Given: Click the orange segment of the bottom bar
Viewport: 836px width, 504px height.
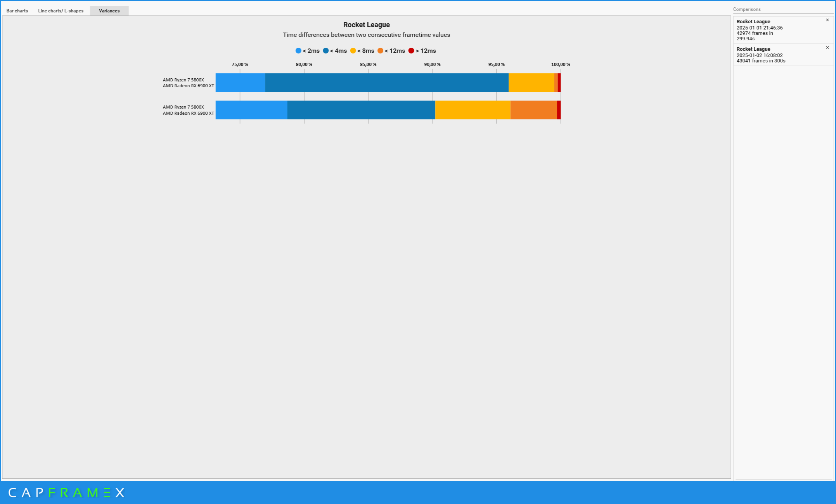Looking at the screenshot, I should [533, 110].
